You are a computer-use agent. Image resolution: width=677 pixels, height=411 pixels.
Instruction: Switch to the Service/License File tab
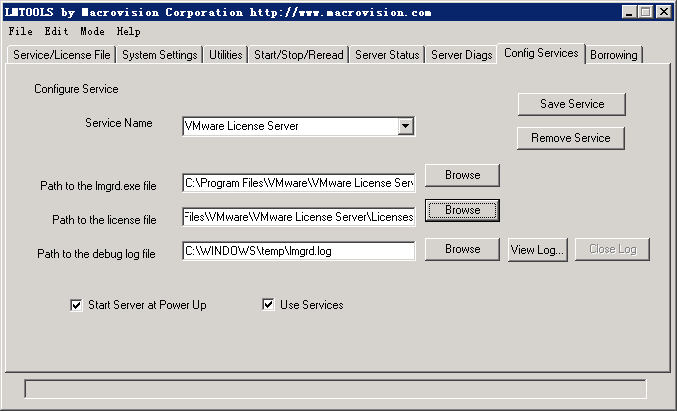click(62, 55)
